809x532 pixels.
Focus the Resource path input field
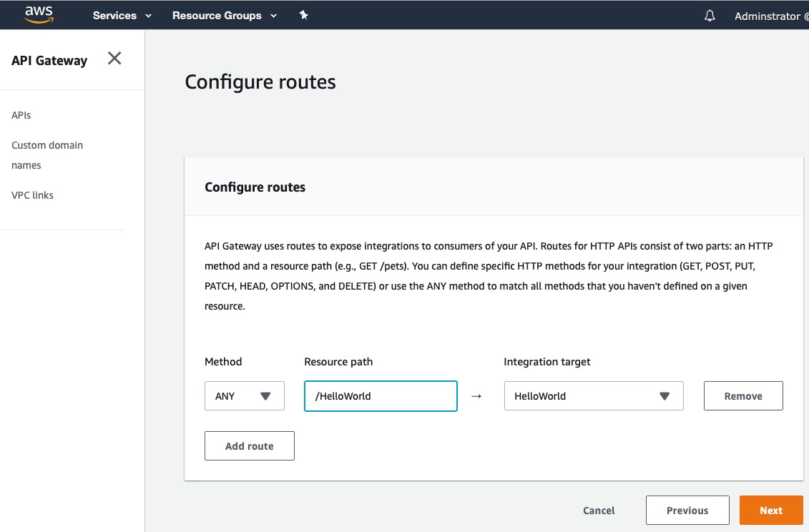381,395
